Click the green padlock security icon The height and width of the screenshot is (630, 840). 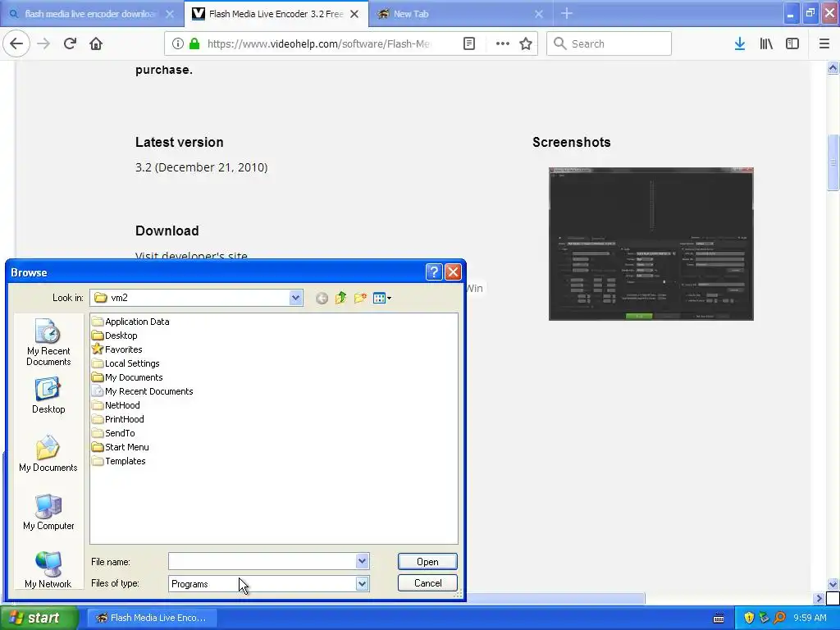(194, 43)
